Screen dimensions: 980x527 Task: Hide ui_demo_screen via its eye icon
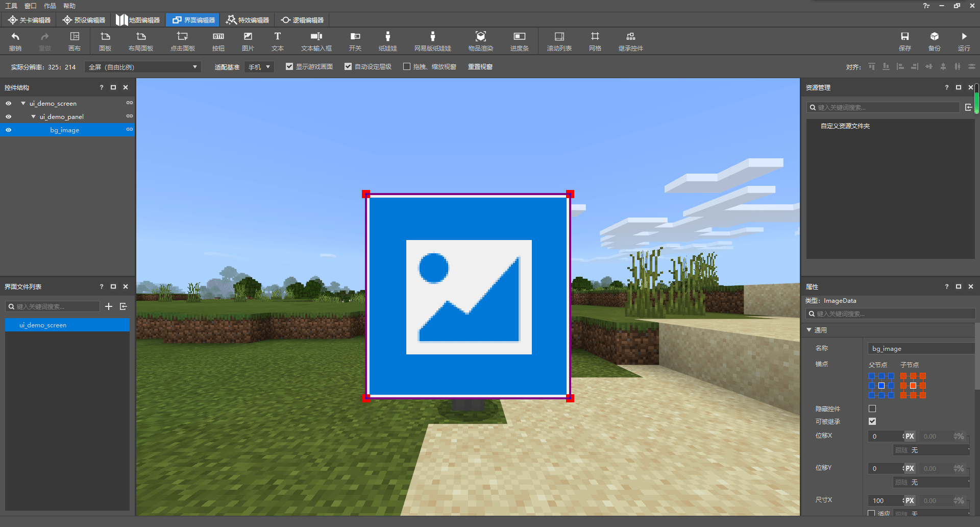click(x=9, y=103)
